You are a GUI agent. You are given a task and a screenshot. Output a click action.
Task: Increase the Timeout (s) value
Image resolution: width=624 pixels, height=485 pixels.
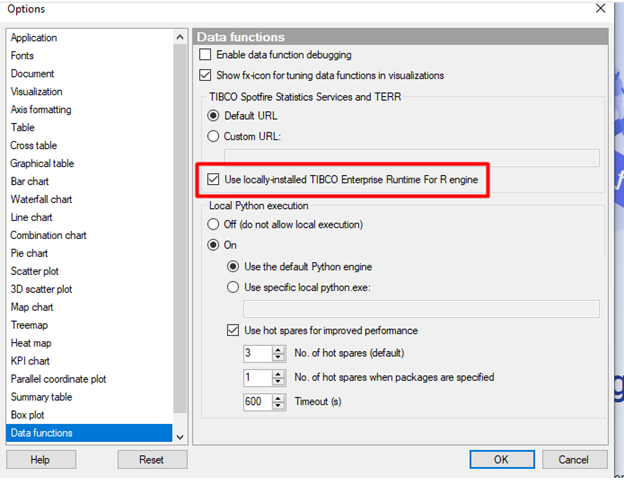tap(279, 398)
